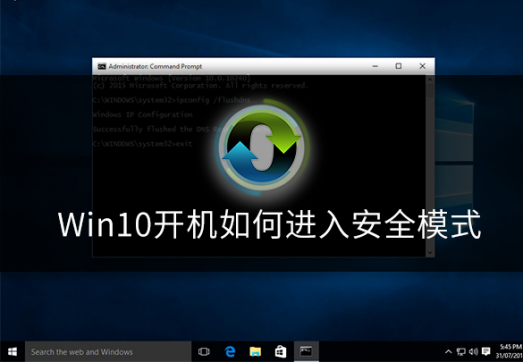This screenshot has width=523, height=362.
Task: Click the Command Prompt title bar icon
Action: coord(102,66)
